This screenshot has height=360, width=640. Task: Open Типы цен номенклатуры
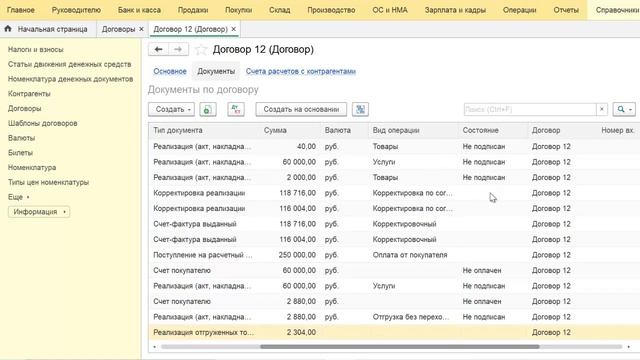coord(48,182)
